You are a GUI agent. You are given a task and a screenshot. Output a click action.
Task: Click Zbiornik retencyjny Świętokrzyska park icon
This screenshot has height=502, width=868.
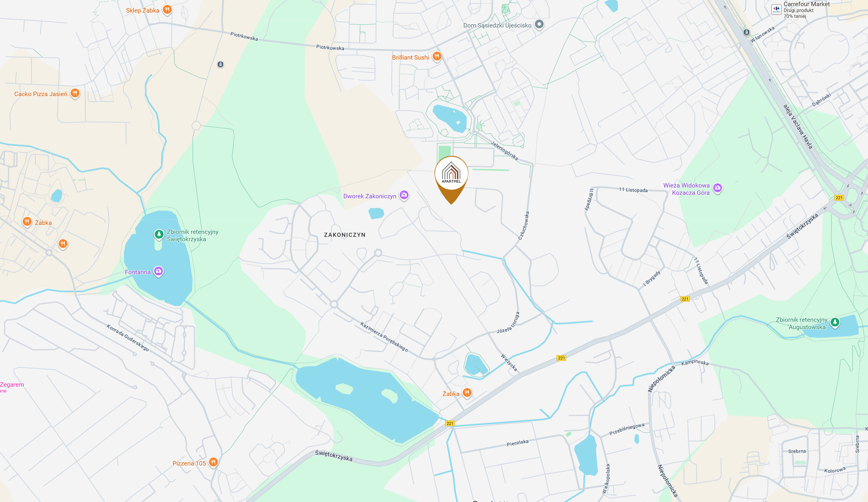click(x=159, y=234)
